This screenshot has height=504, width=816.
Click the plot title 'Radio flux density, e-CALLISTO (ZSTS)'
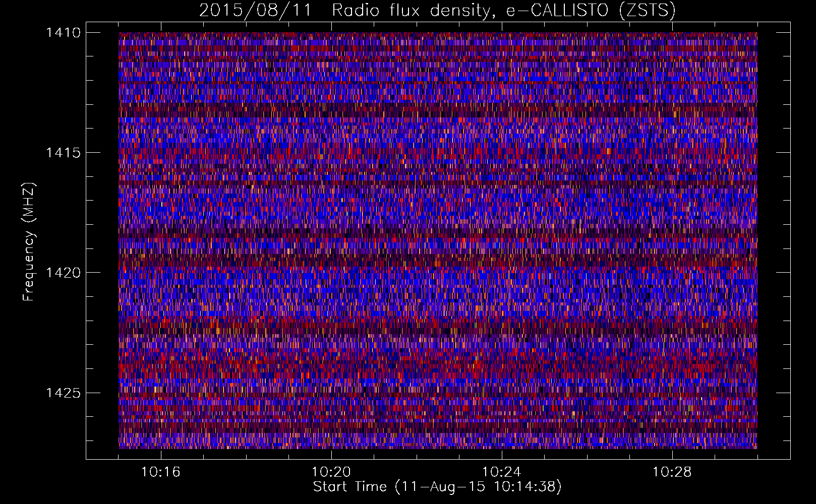click(503, 10)
